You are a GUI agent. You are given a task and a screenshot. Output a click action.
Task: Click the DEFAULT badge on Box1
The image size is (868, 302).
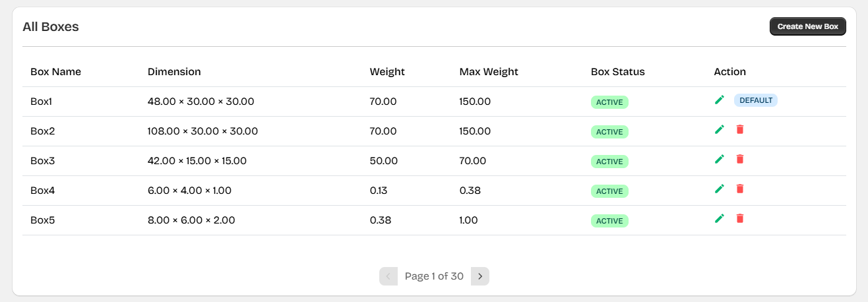(x=755, y=100)
